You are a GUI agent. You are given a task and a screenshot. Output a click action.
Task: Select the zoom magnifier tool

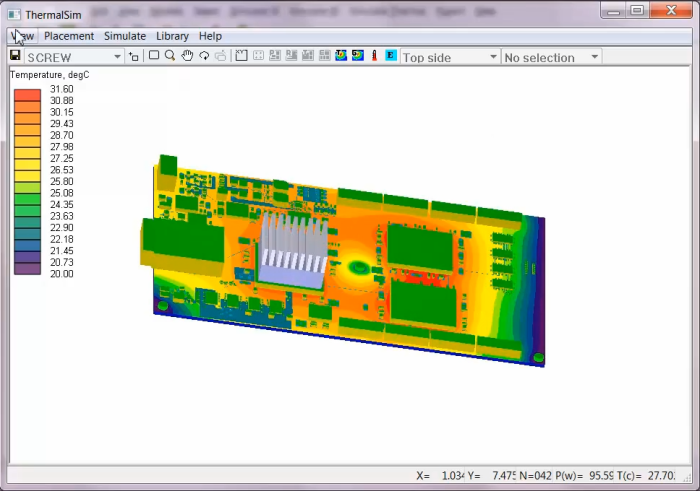[170, 55]
